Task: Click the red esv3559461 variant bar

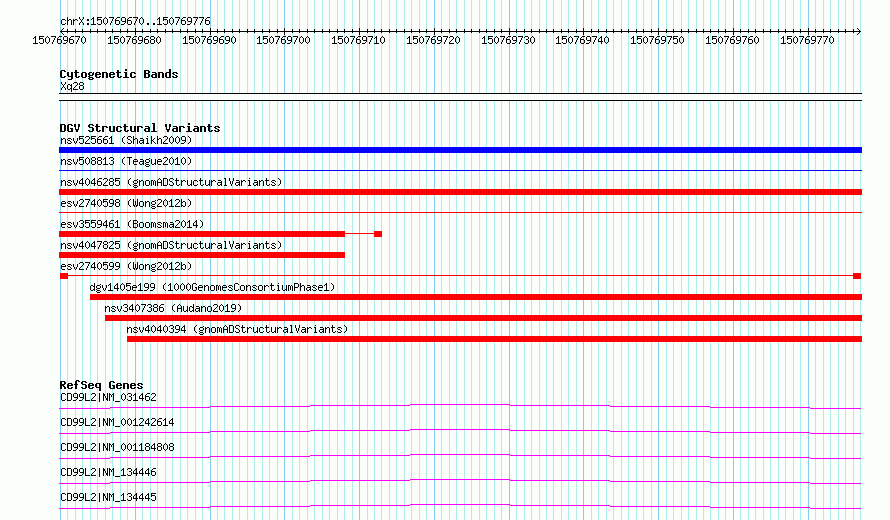Action: (202, 234)
